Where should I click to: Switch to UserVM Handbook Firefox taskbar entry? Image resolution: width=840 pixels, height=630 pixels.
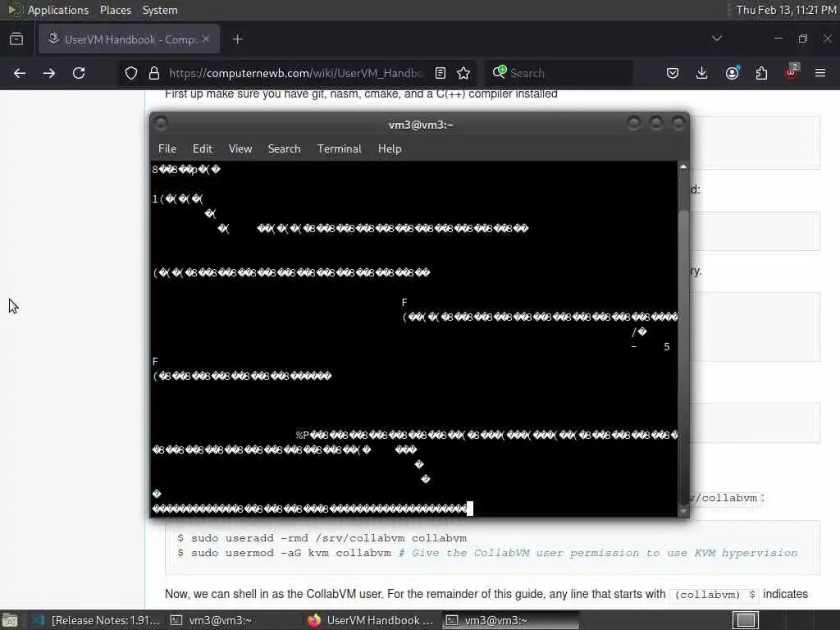tap(372, 620)
